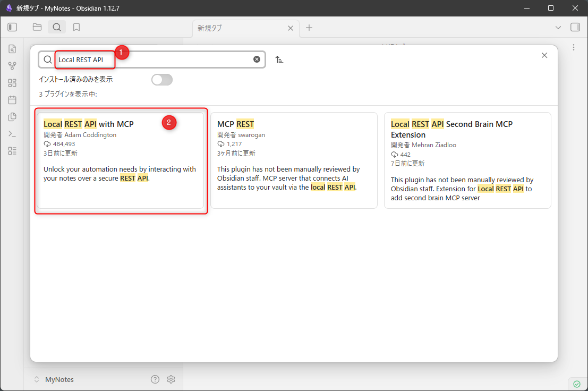Open settings gear icon

(171, 379)
